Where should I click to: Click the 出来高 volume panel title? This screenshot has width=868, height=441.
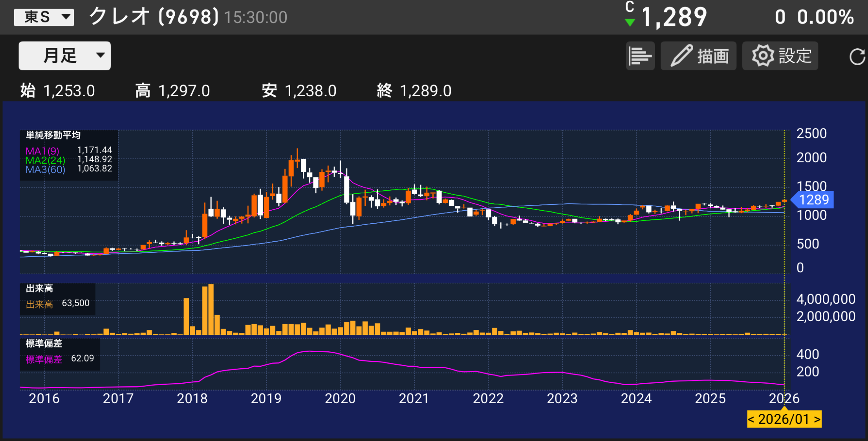pyautogui.click(x=39, y=288)
